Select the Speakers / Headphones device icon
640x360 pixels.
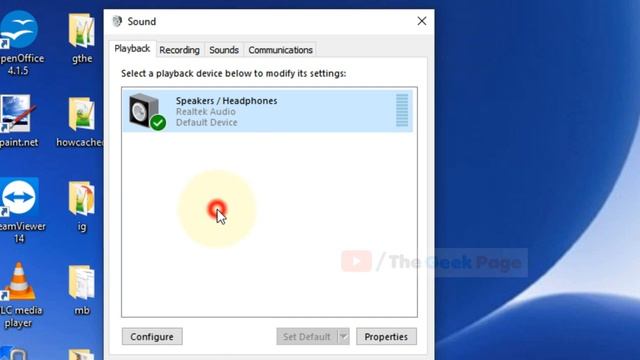147,111
